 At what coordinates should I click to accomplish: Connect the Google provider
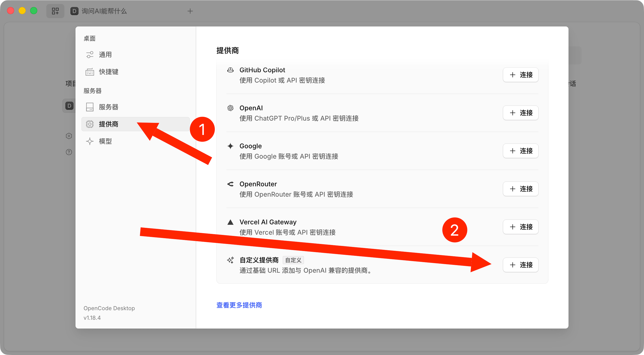520,151
